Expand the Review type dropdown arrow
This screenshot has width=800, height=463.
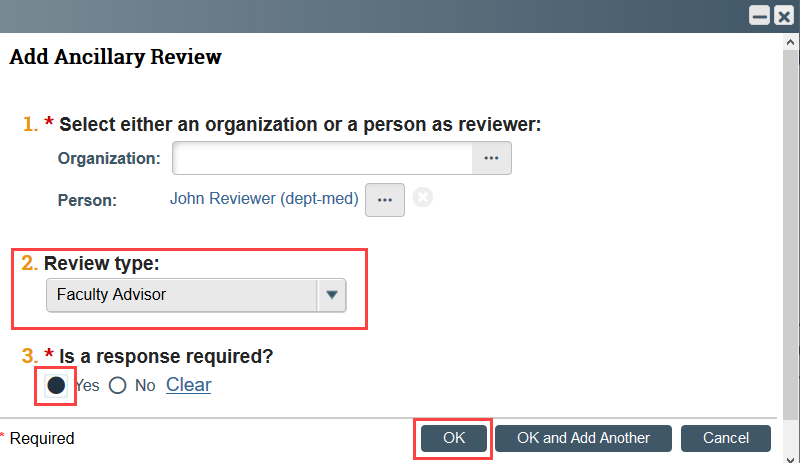coord(332,295)
